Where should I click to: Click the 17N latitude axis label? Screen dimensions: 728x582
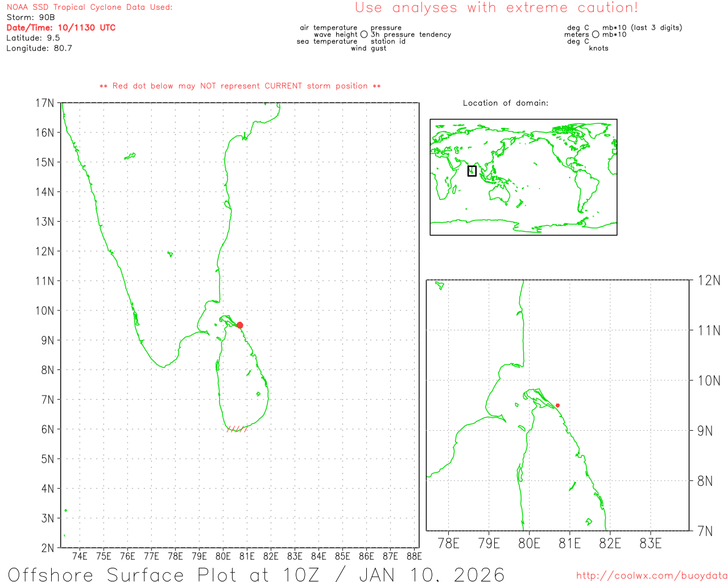(x=44, y=103)
